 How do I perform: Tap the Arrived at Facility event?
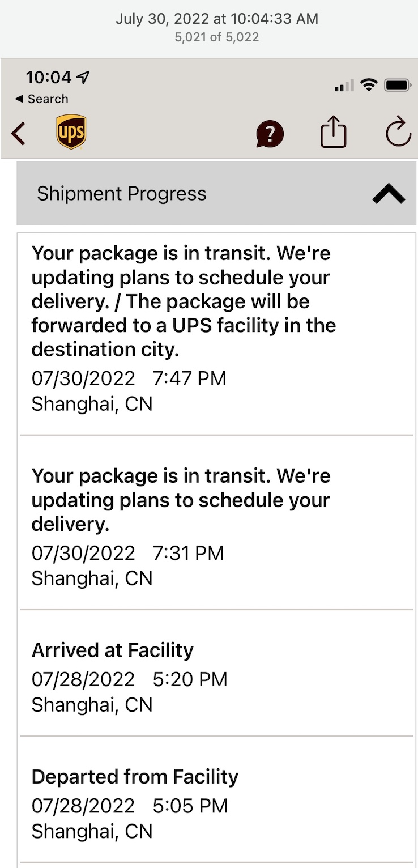216,673
